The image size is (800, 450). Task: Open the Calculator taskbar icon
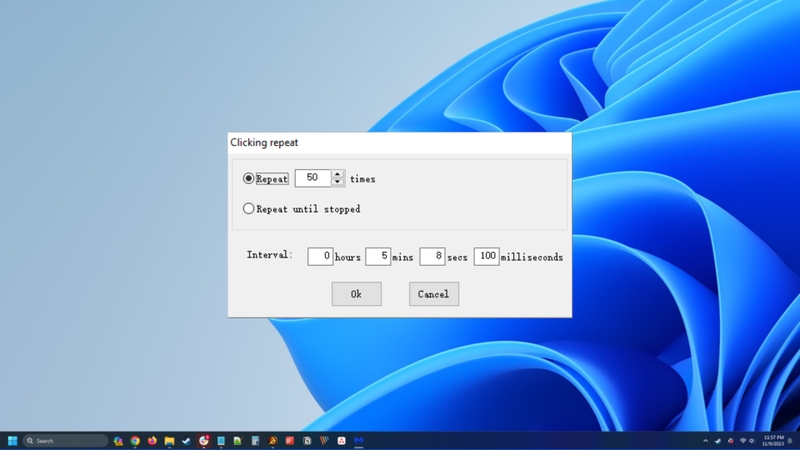pyautogui.click(x=255, y=441)
